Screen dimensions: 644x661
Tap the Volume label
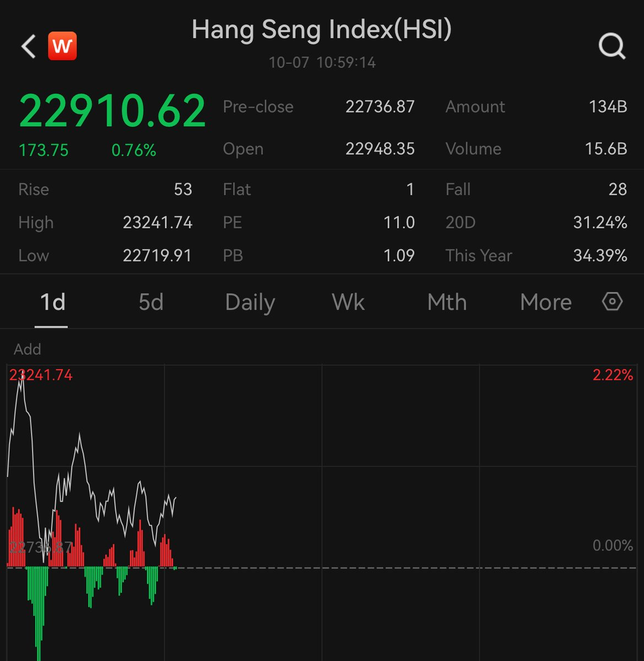pyautogui.click(x=473, y=149)
